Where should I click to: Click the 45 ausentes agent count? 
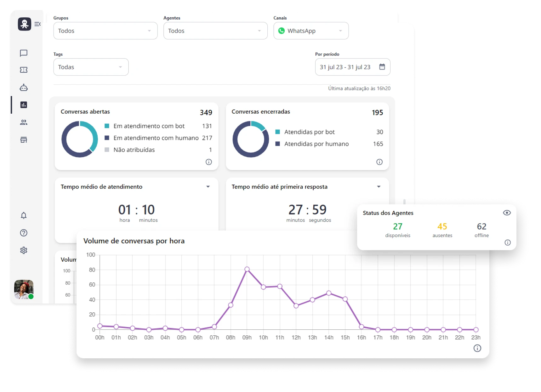click(442, 226)
